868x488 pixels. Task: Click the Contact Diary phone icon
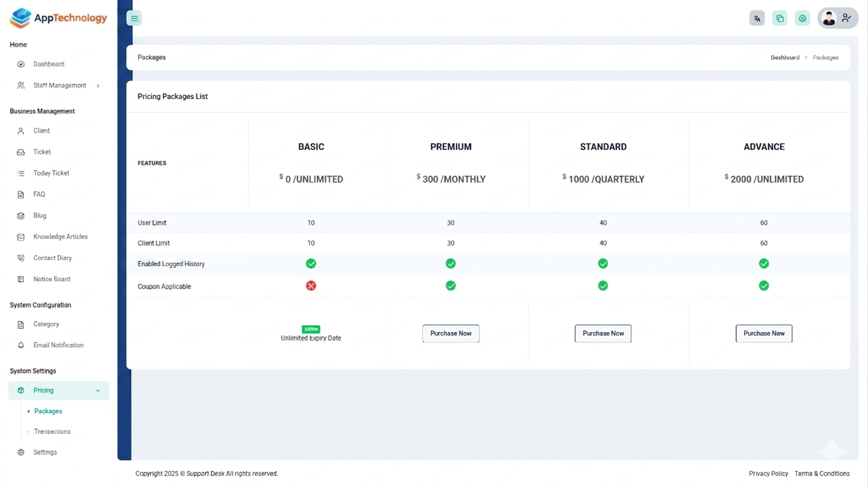coord(21,259)
